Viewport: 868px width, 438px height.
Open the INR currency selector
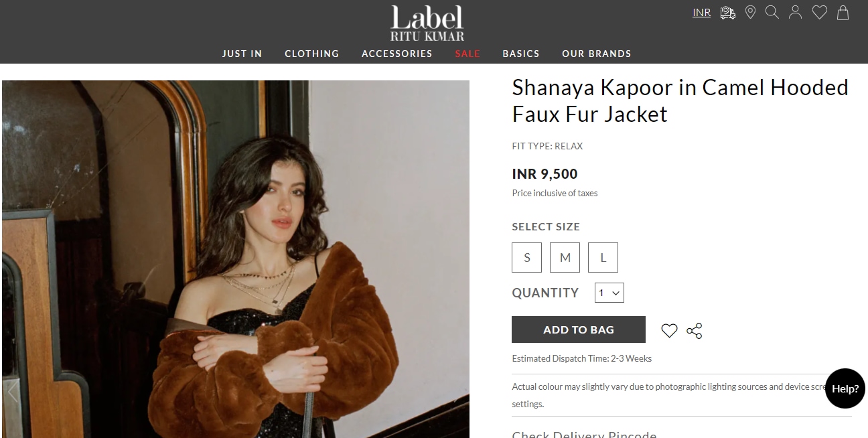(701, 13)
